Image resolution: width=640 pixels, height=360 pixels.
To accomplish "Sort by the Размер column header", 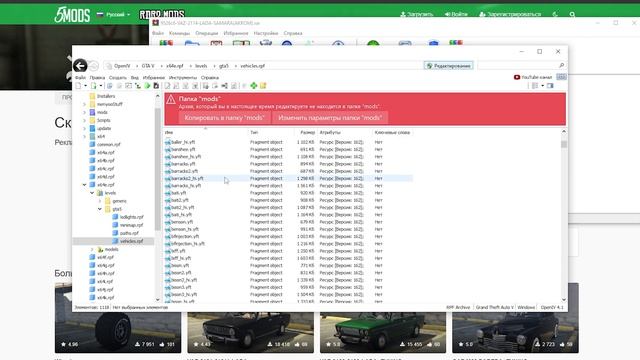I will [x=307, y=133].
